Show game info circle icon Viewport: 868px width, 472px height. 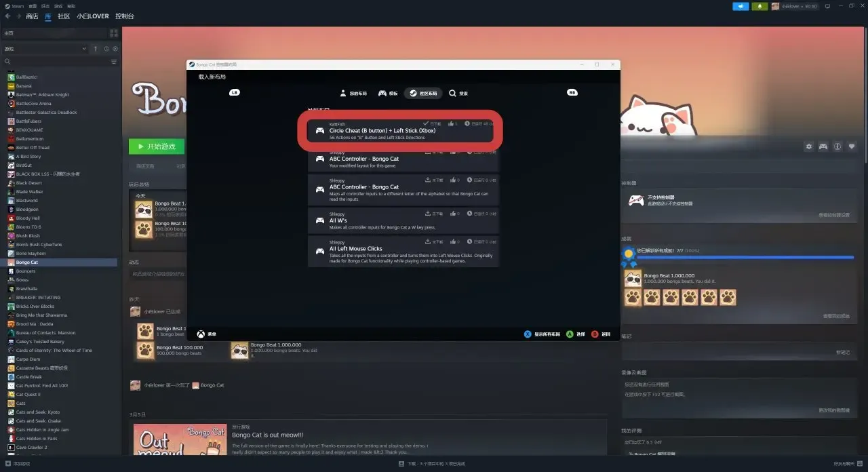click(838, 146)
